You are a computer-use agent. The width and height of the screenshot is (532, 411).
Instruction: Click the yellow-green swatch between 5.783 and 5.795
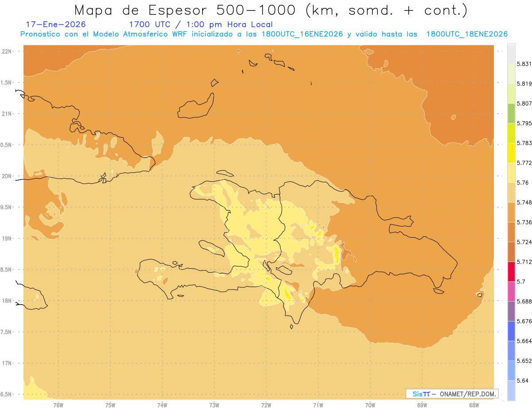tap(511, 133)
